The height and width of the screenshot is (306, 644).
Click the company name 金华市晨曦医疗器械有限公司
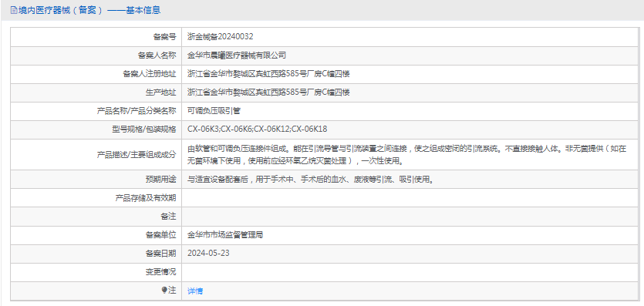tap(237, 55)
